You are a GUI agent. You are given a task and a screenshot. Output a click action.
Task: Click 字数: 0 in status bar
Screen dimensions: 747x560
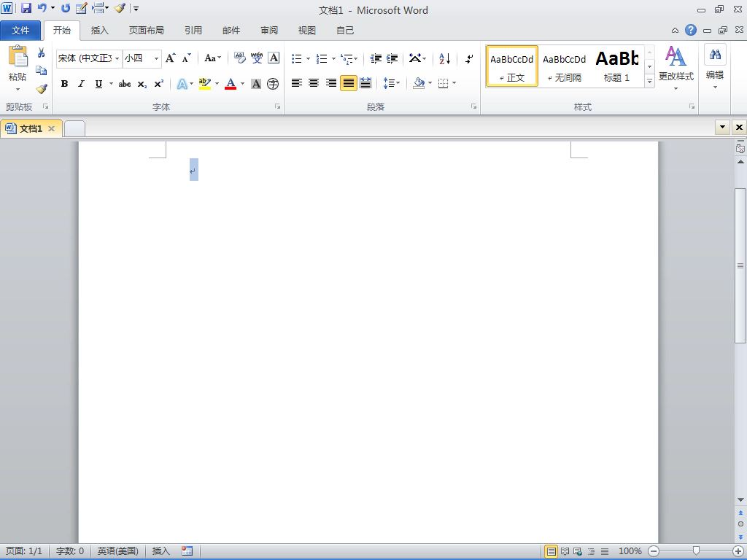tap(70, 551)
